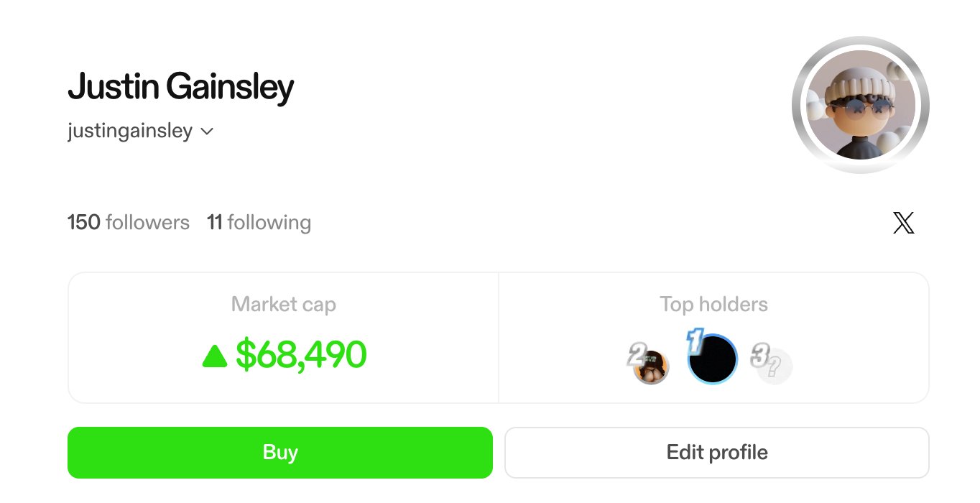Open the linked X (Twitter) profile icon
The height and width of the screenshot is (503, 980).
pyautogui.click(x=903, y=223)
